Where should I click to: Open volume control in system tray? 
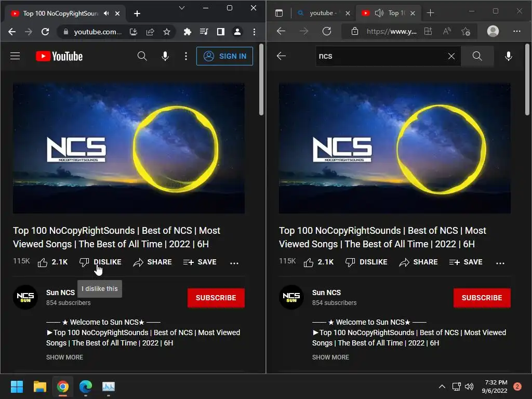469,387
